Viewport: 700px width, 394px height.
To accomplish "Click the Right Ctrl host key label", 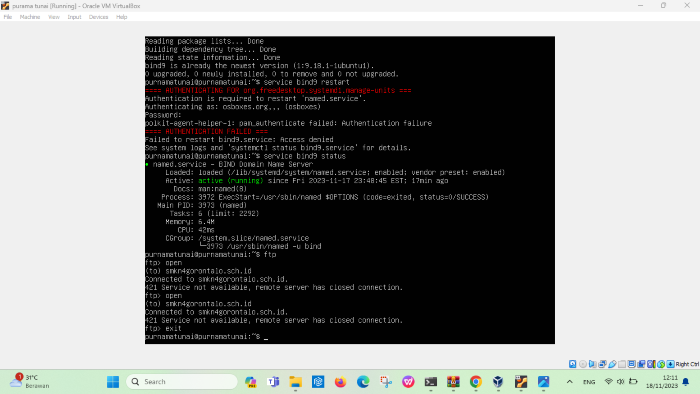I will point(688,364).
